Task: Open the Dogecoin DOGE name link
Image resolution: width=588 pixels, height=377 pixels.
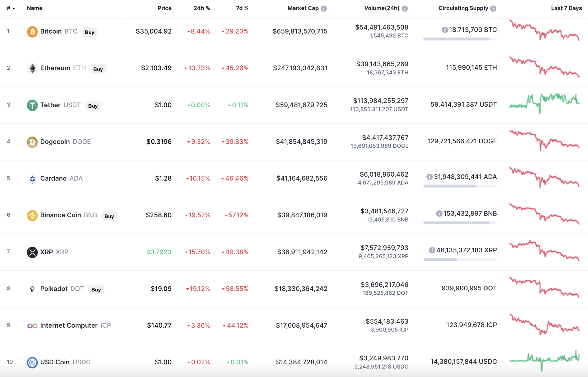Action: [x=65, y=142]
